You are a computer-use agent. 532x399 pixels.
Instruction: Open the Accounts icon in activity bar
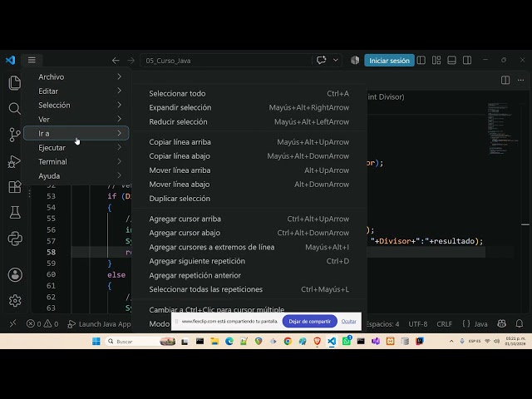(15, 274)
